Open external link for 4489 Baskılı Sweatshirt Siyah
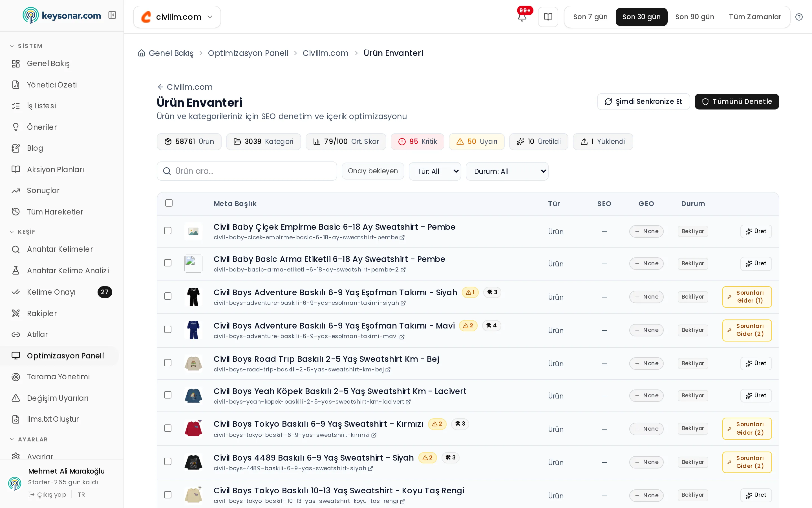This screenshot has height=508, width=812. tap(370, 468)
